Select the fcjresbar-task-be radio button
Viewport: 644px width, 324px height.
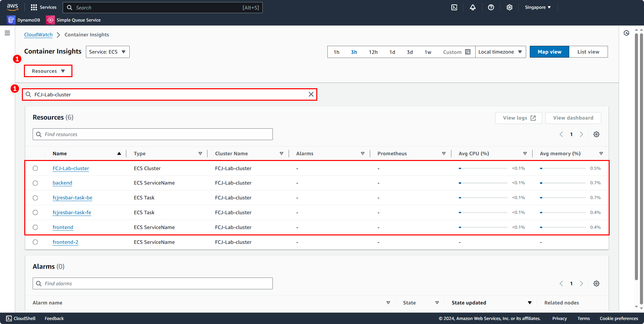point(35,198)
